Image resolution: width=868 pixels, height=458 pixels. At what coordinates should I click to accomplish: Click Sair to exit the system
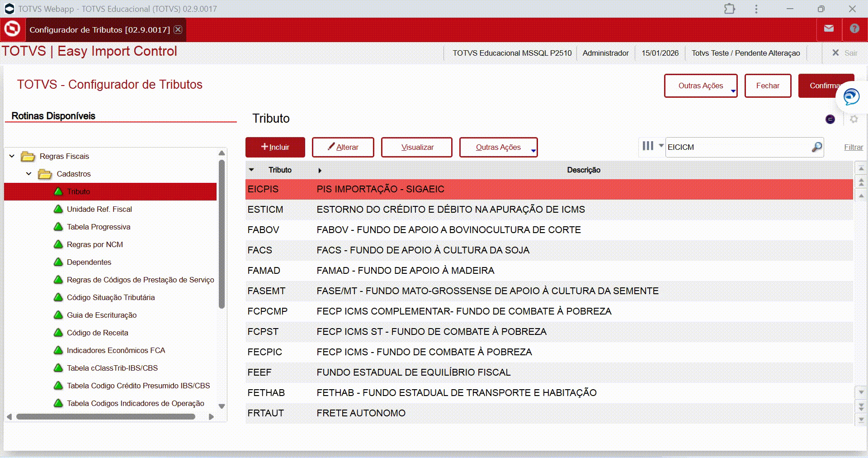(845, 53)
